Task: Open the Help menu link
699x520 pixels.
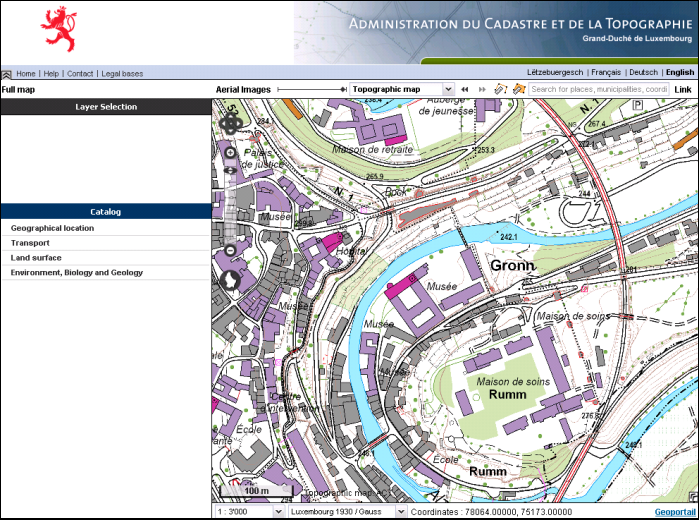Action: 51,74
